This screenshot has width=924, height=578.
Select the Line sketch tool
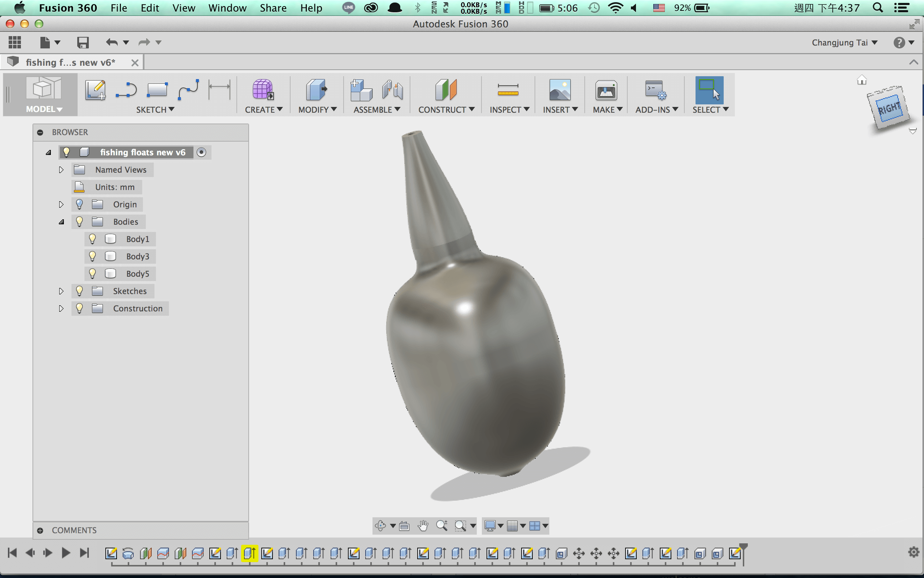pyautogui.click(x=126, y=90)
